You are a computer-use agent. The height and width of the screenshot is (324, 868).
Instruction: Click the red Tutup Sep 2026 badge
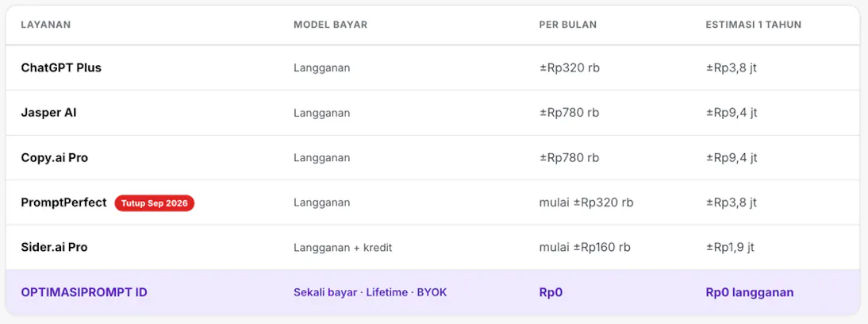tap(155, 203)
